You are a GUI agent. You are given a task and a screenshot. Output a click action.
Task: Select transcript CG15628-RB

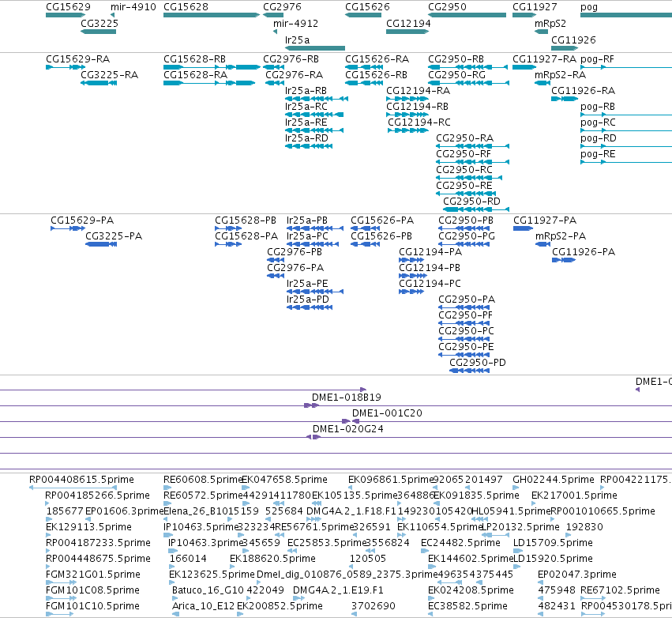194,58
